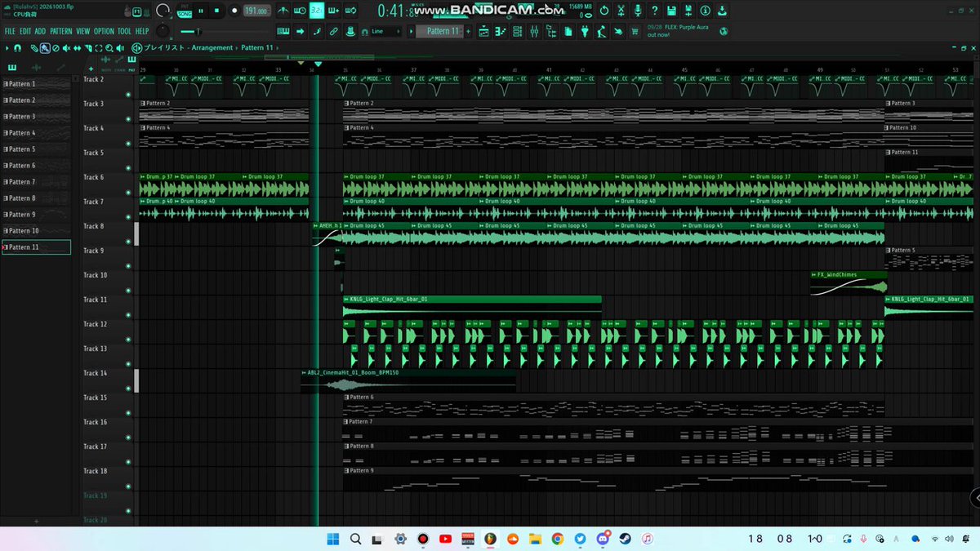This screenshot has height=551, width=980.
Task: Toggle mute on Track 3
Action: pos(128,119)
